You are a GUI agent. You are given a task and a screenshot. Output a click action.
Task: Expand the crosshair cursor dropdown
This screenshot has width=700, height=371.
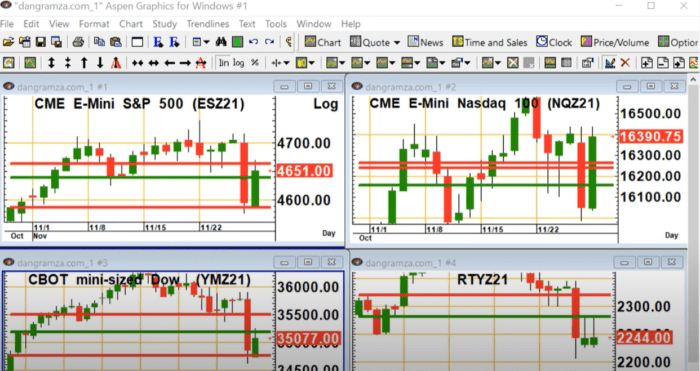tap(286, 63)
